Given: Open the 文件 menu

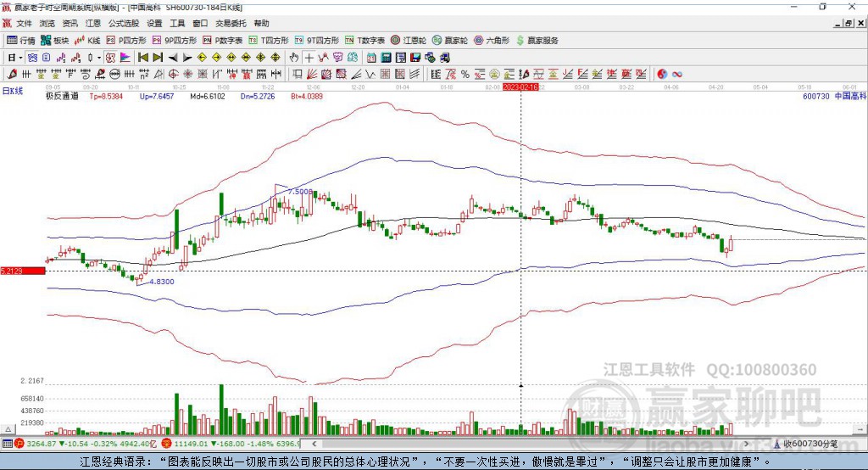Looking at the screenshot, I should 24,23.
